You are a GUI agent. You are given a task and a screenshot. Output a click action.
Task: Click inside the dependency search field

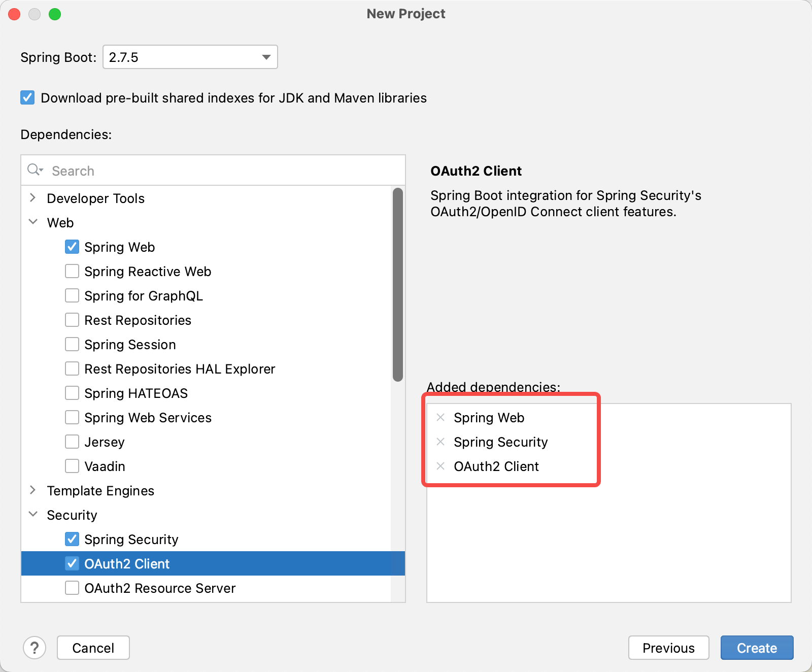(152, 171)
